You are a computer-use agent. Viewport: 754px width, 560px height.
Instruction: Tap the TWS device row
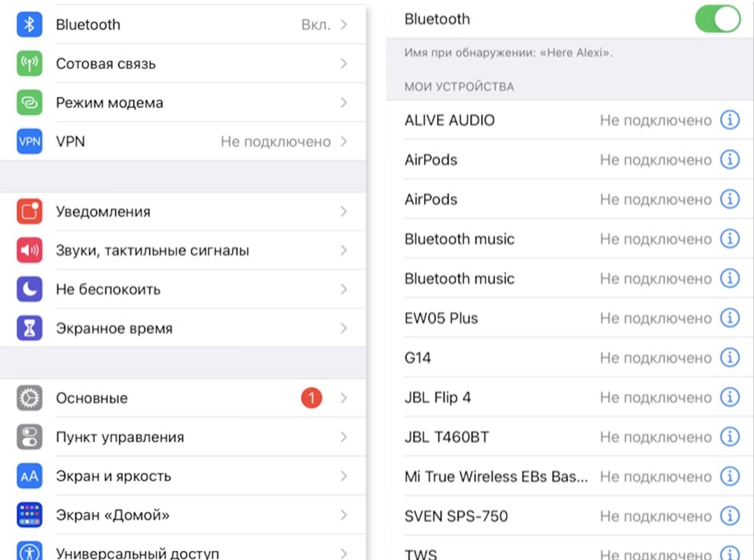570,549
